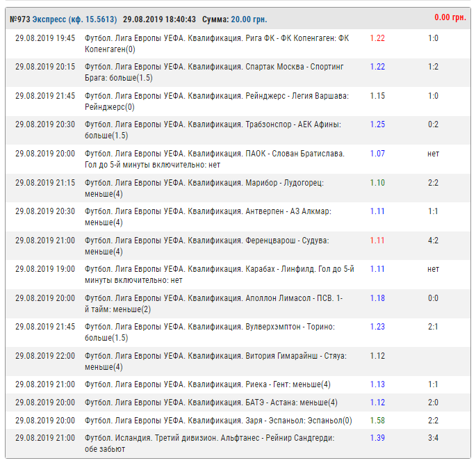Screen dimensions: 476x463
Task: Click red odds 1.11 in Ференцварош row
Action: [377, 241]
